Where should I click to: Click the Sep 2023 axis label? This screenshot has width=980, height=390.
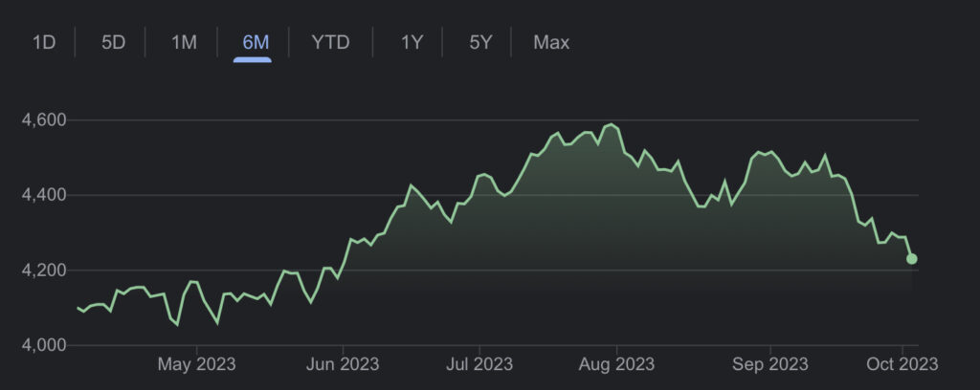(x=769, y=364)
